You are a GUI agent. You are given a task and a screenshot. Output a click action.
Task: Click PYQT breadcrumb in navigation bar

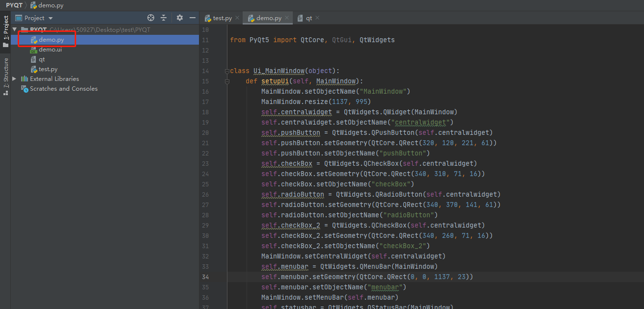15,5
